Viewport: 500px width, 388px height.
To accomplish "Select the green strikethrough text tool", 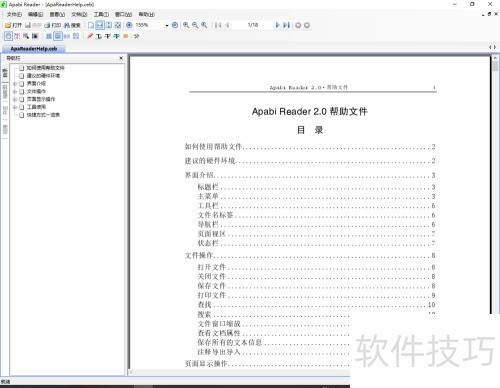I will [x=116, y=36].
